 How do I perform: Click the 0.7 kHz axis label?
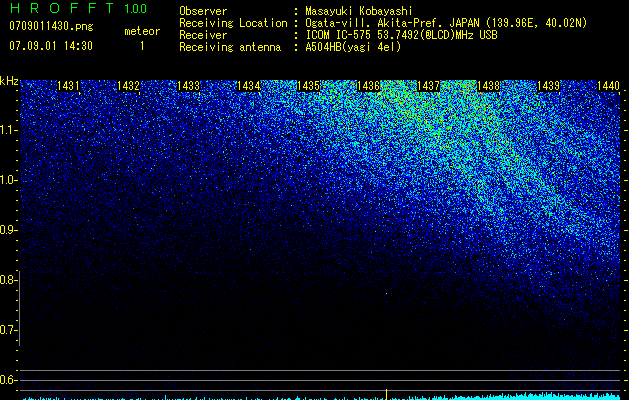tap(8, 330)
